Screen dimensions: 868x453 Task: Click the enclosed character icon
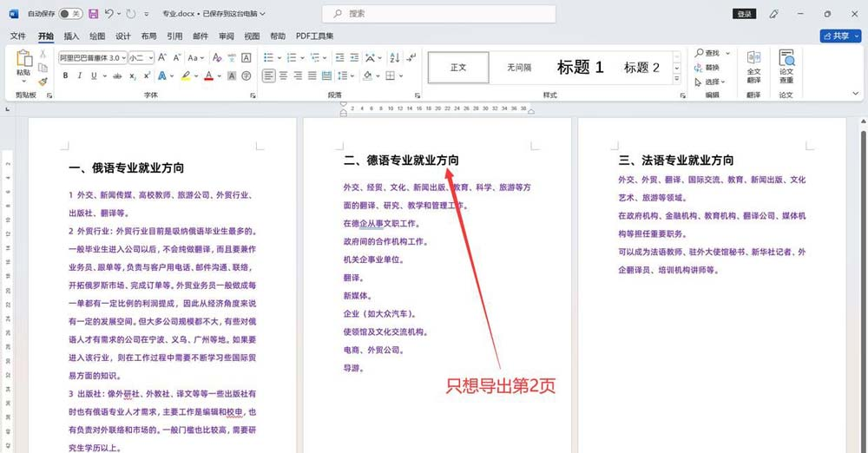click(x=246, y=75)
